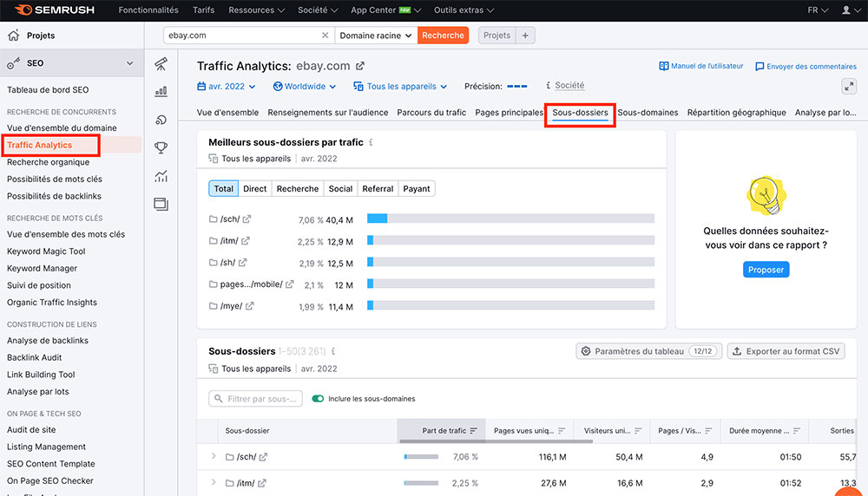Open the target spiral icon in side rail

click(x=161, y=120)
